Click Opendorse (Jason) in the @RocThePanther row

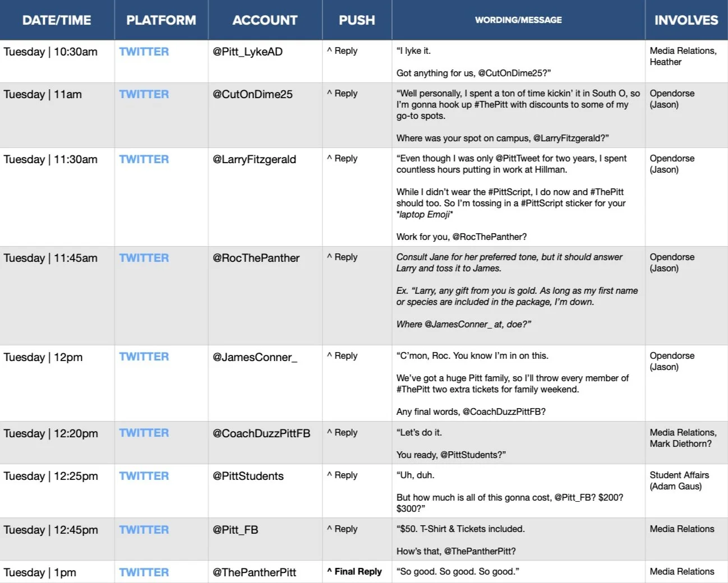tap(672, 263)
